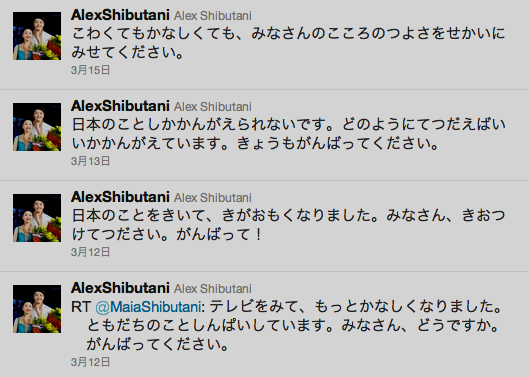529x377 pixels.
Task: Open the @MaiaShibutani mention link
Action: [x=148, y=307]
